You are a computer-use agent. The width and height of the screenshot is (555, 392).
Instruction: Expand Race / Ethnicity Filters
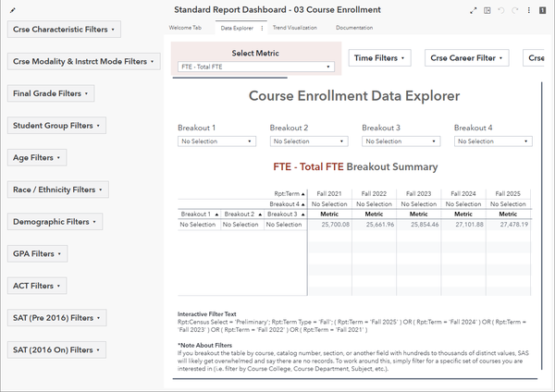click(x=58, y=190)
